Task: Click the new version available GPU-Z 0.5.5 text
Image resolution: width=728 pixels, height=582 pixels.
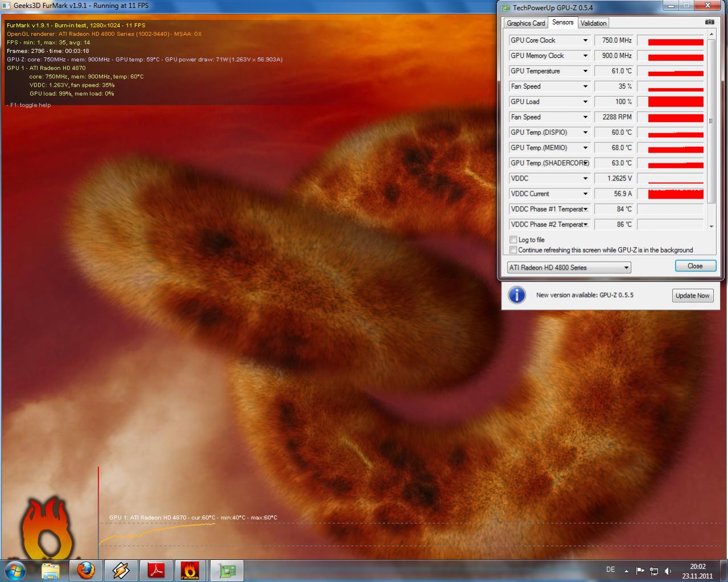Action: tap(585, 295)
